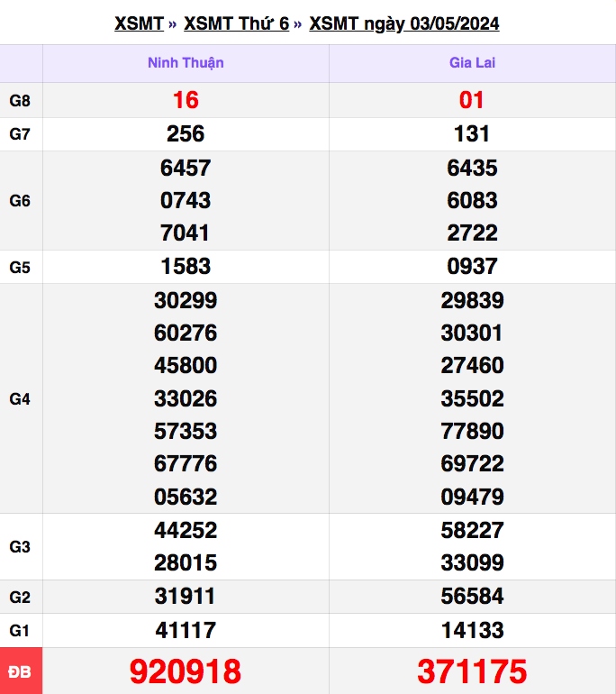
Task: Click the G3 number 44252
Action: click(186, 530)
